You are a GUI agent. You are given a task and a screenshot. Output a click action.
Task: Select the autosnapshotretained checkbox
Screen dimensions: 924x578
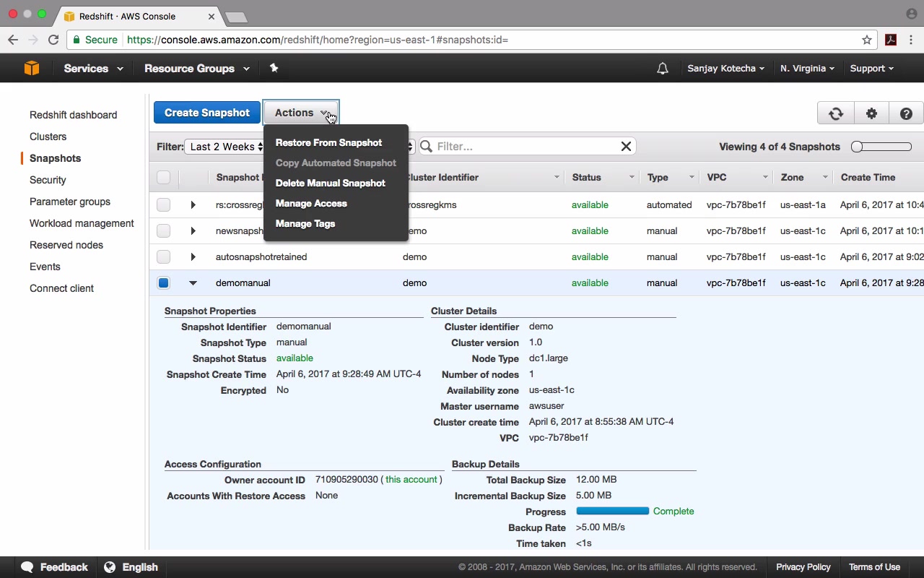(x=163, y=256)
